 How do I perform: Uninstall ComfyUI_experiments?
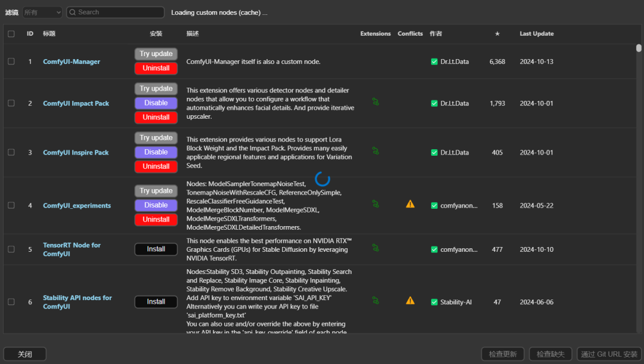pos(156,220)
